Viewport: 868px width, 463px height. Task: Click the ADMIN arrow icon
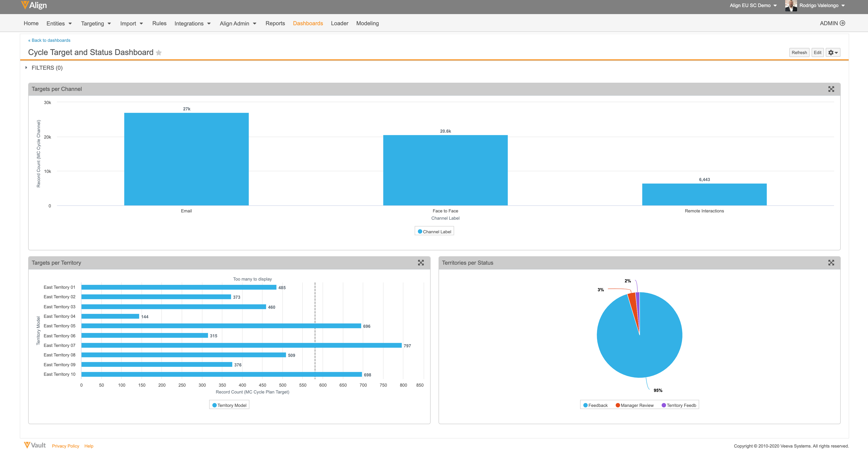click(842, 23)
